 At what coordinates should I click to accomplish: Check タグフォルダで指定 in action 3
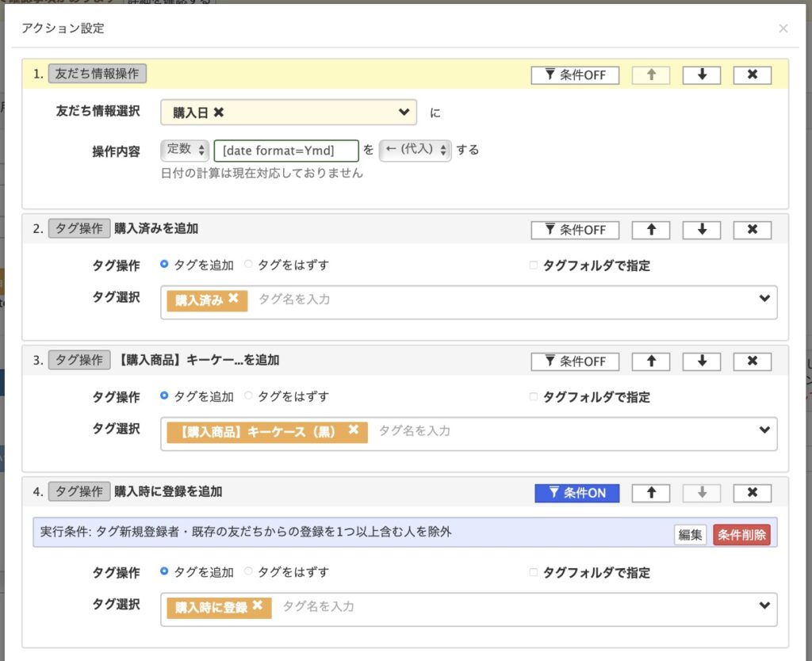click(x=534, y=397)
